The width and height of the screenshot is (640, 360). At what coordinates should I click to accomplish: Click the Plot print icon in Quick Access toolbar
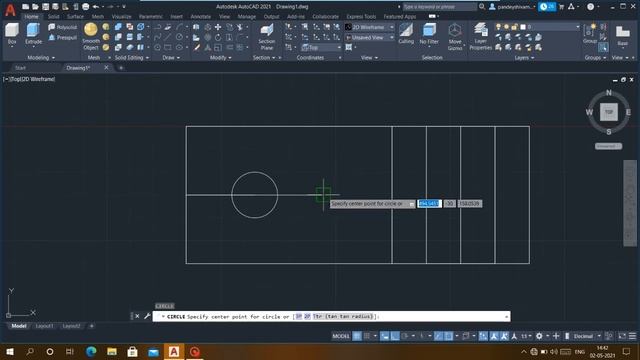85,7
